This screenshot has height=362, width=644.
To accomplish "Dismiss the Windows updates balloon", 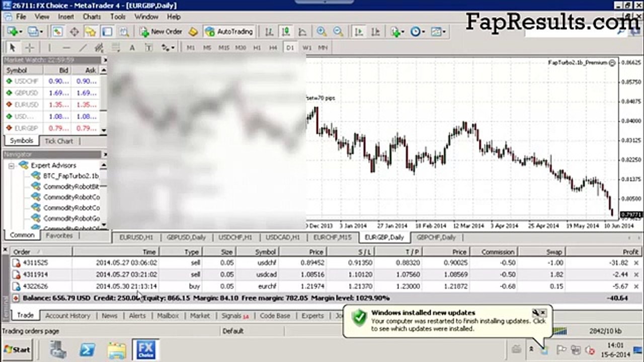I will (543, 313).
